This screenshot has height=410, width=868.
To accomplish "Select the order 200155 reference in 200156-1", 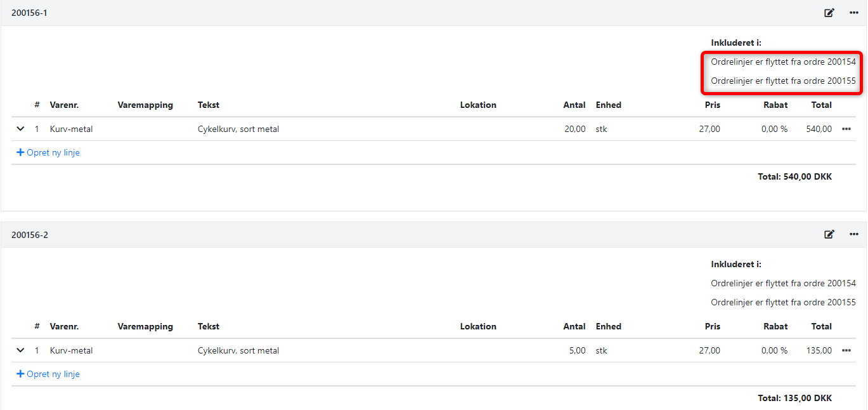I will point(783,81).
